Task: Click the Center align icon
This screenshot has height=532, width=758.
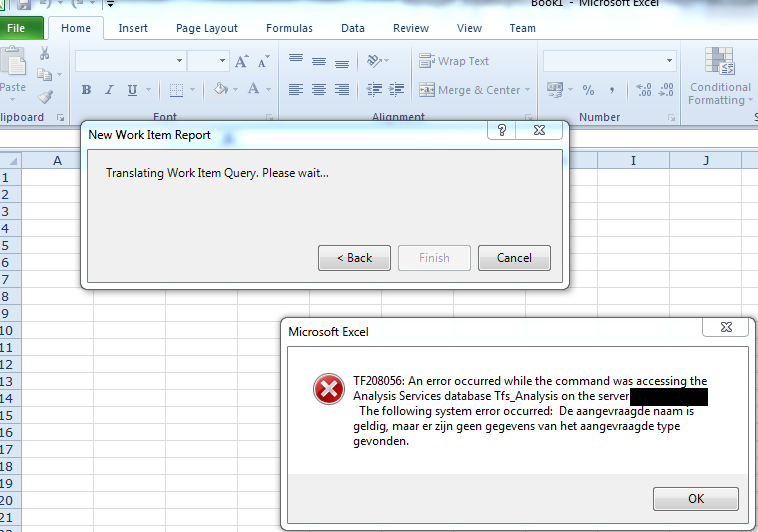Action: pyautogui.click(x=319, y=90)
